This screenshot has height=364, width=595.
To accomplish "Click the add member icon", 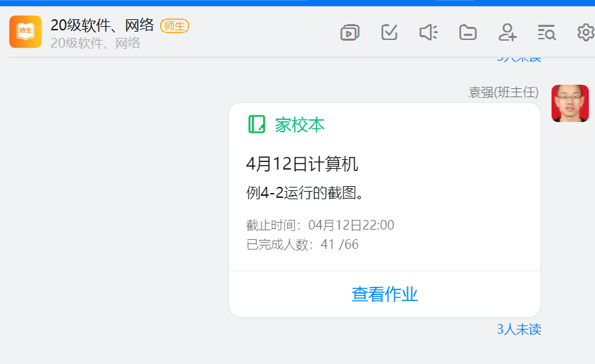I will [x=507, y=32].
